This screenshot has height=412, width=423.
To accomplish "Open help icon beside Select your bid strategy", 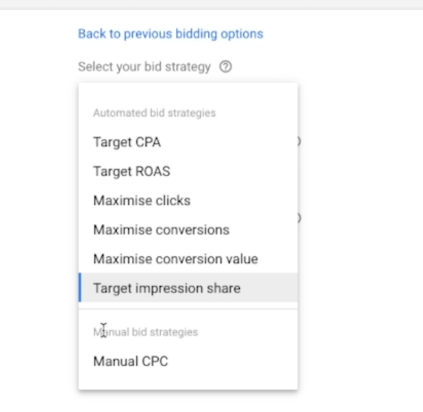I will click(226, 67).
